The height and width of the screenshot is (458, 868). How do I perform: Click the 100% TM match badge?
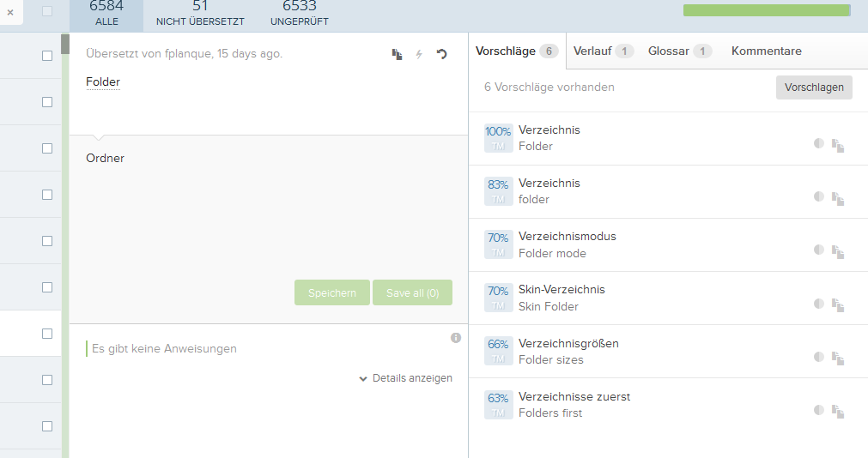coord(498,138)
